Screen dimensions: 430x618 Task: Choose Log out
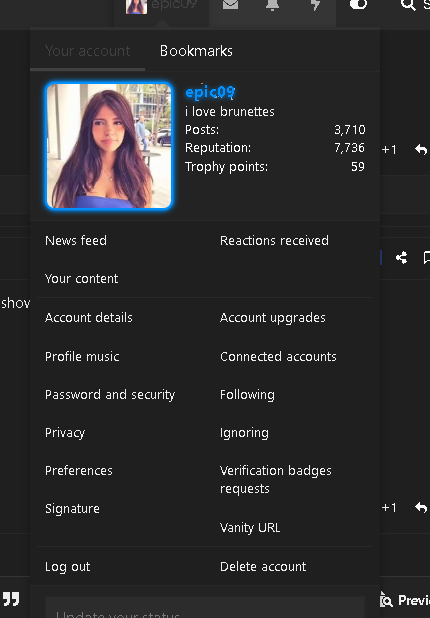point(67,567)
